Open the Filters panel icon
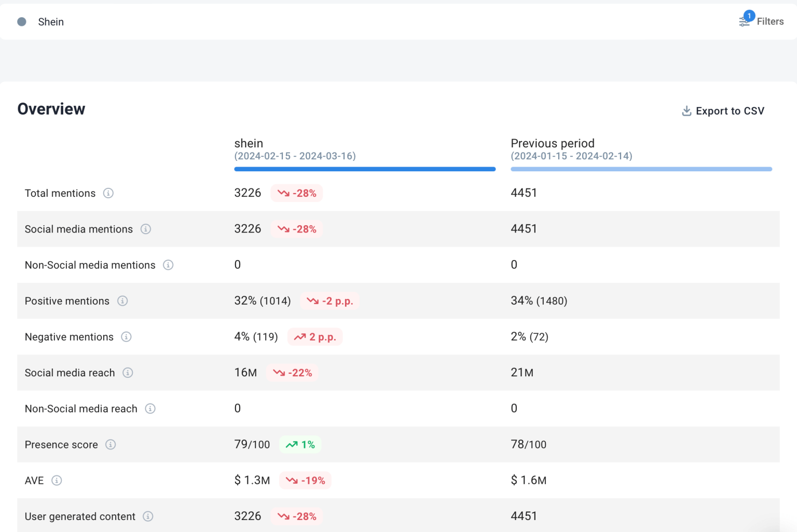Viewport: 797px width, 532px height. coord(744,21)
